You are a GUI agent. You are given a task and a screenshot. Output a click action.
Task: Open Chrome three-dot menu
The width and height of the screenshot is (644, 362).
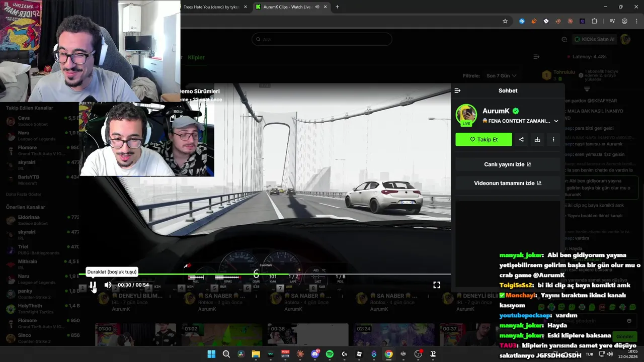point(636,21)
